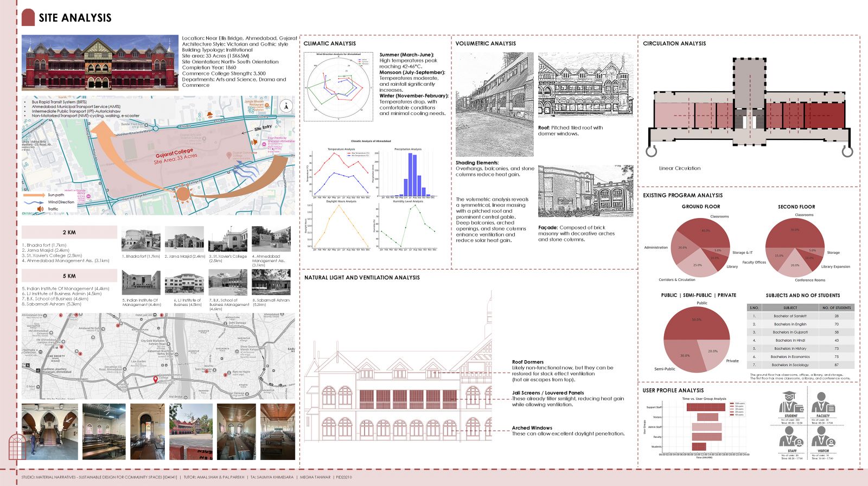Click the 2 KM distance label
Viewport: 868px width, 486px height.
pos(69,232)
